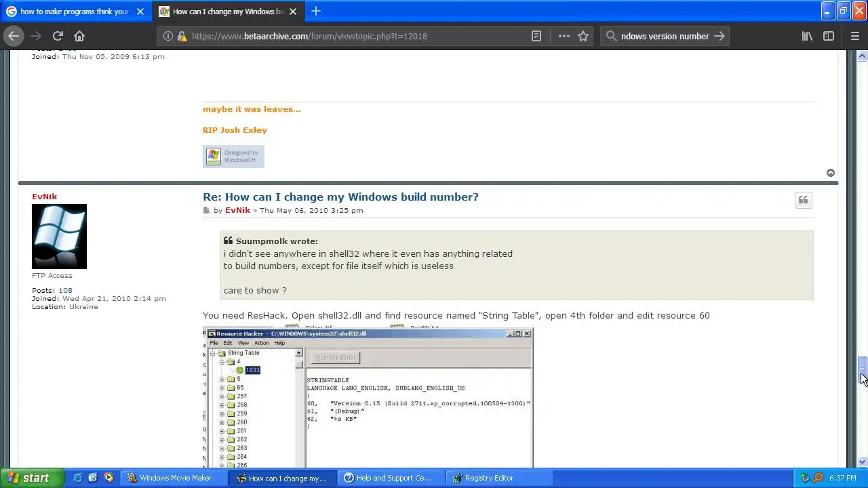Viewport: 868px width, 488px height.
Task: Click the search go arrow
Action: [x=719, y=36]
